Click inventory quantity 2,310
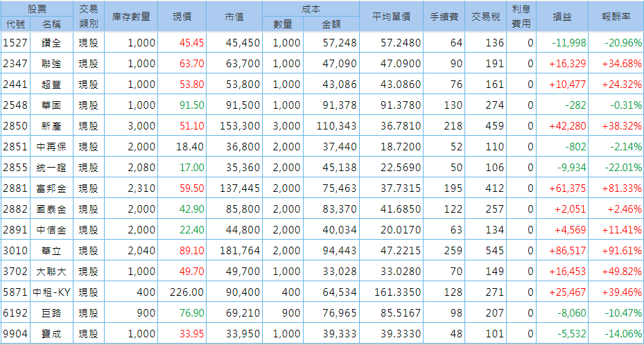644x345 pixels. [x=141, y=188]
